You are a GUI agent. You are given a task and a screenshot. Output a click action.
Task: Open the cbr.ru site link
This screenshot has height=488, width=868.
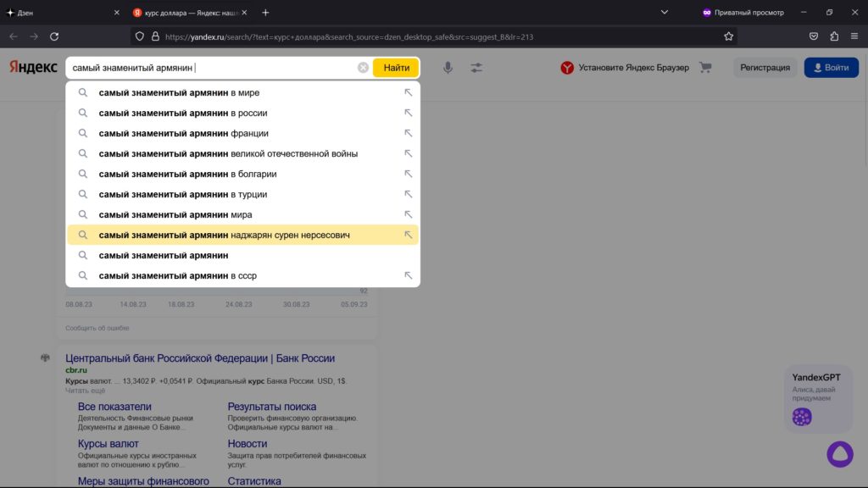coord(75,370)
